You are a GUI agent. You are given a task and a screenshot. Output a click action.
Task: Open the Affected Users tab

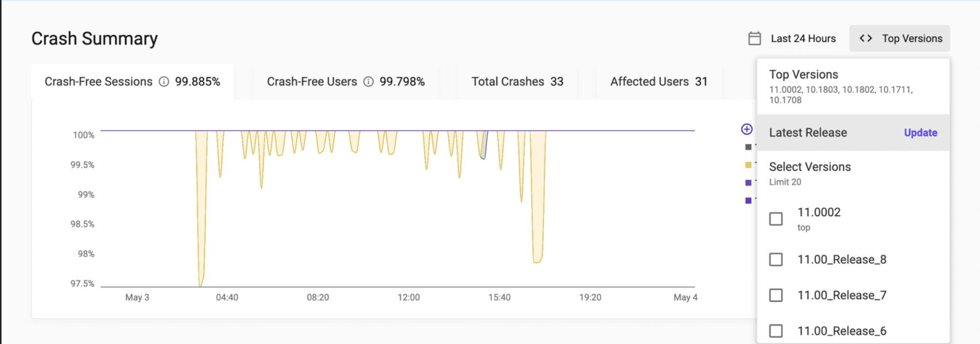click(x=659, y=81)
